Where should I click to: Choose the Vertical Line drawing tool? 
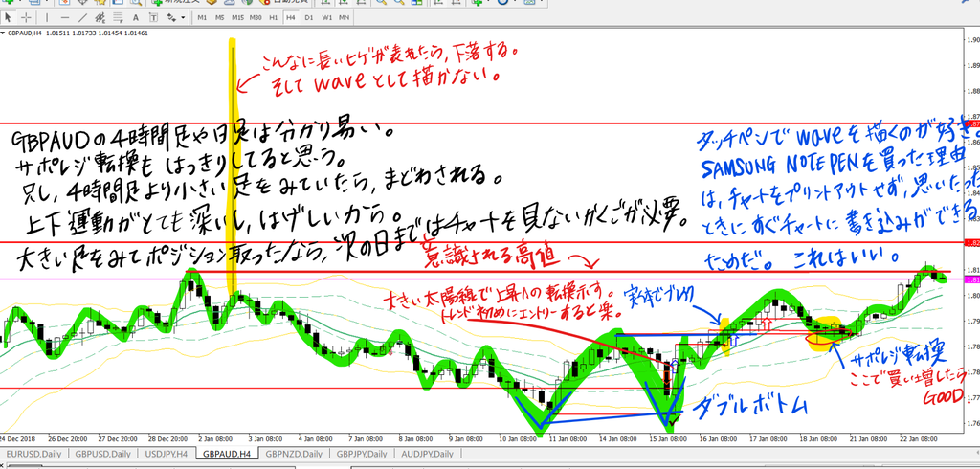coord(48,17)
